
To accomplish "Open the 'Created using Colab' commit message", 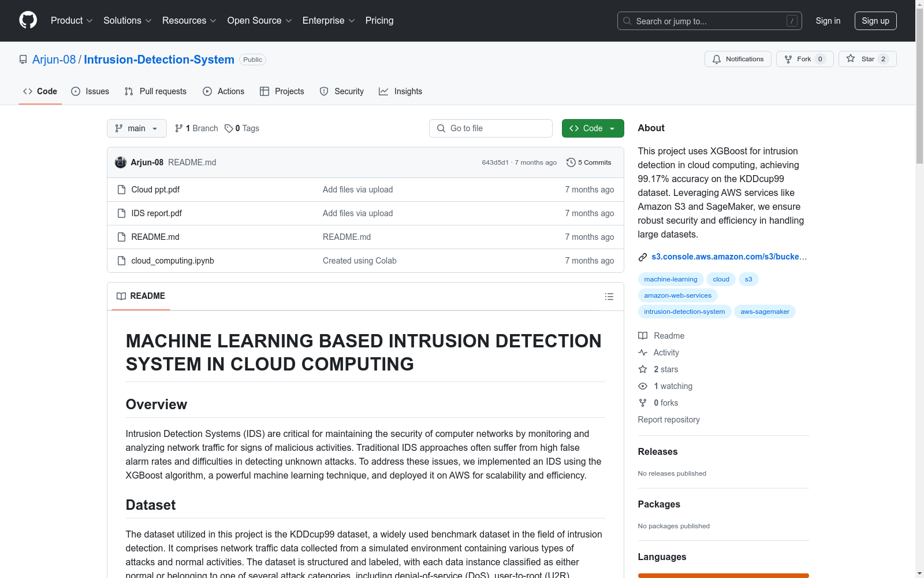I will [x=359, y=261].
